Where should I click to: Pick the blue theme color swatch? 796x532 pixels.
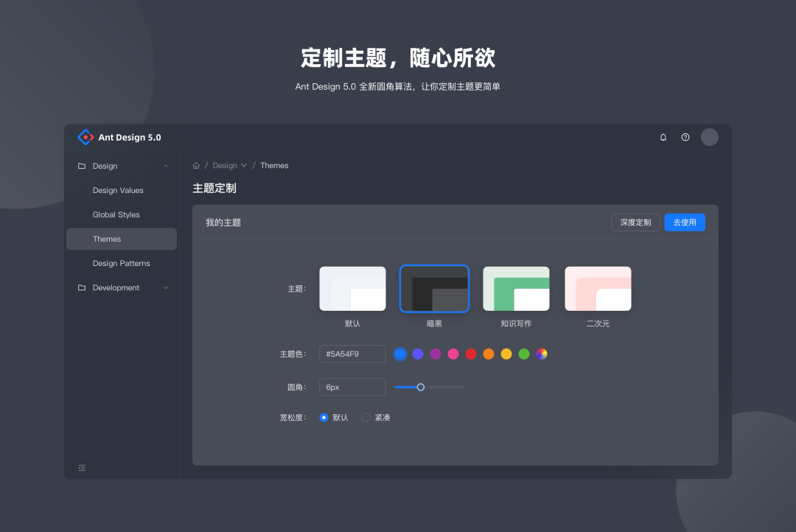(x=400, y=354)
